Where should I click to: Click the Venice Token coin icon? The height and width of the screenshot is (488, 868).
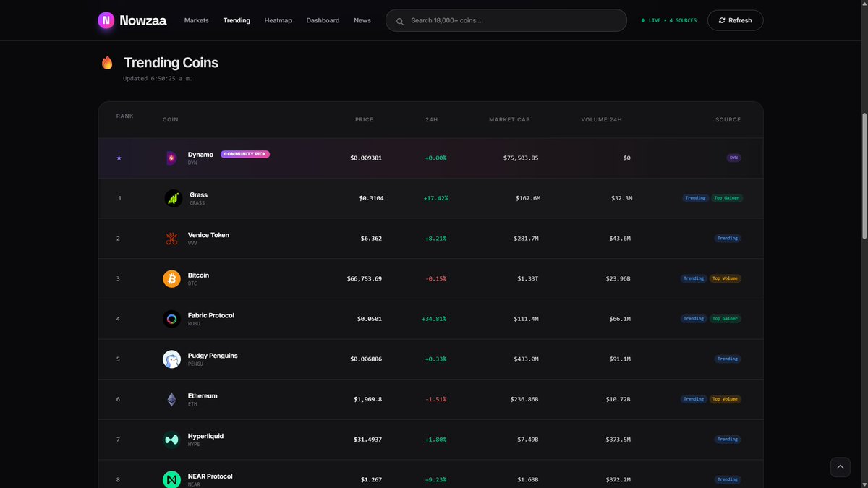[171, 239]
